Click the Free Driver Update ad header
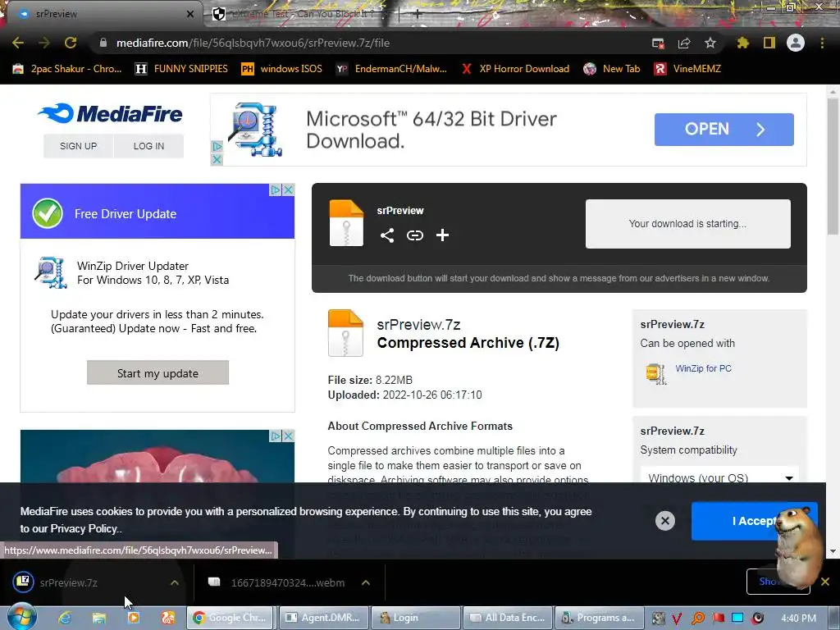 point(157,212)
